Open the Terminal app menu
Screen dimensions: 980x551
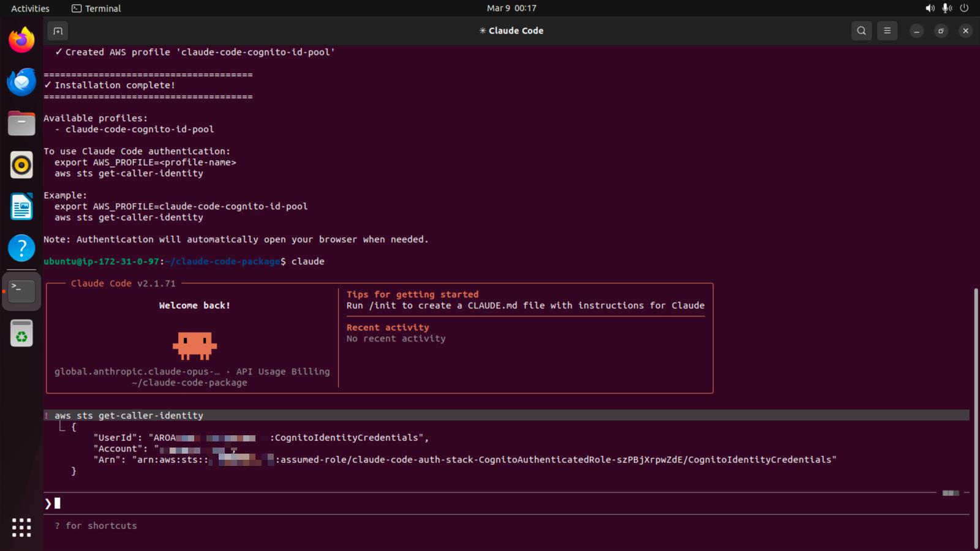pyautogui.click(x=96, y=9)
